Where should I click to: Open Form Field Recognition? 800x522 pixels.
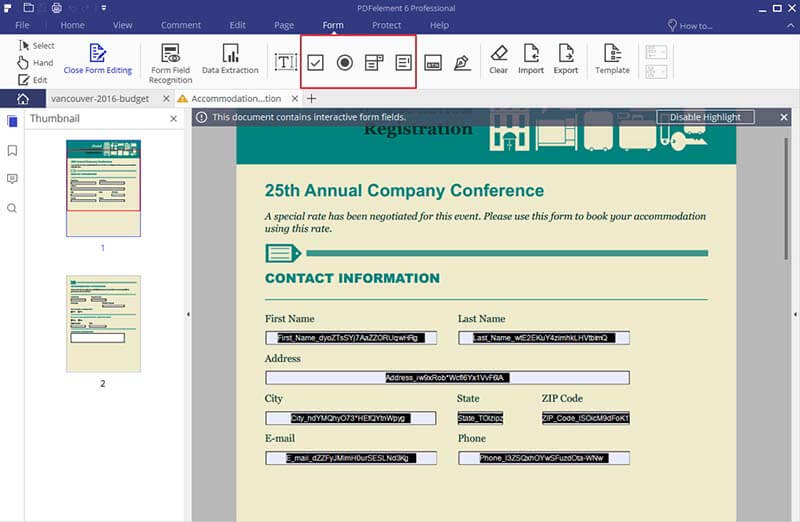coord(171,60)
